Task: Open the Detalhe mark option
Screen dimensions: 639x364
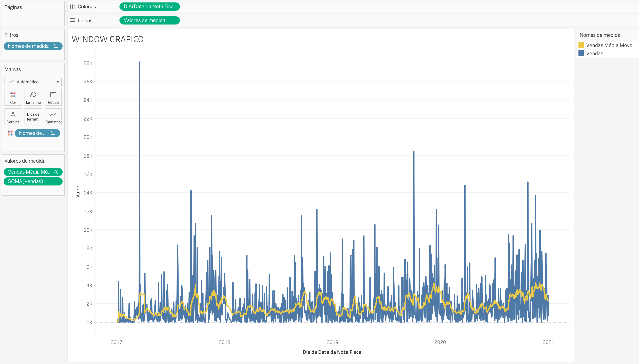Action: pos(13,117)
